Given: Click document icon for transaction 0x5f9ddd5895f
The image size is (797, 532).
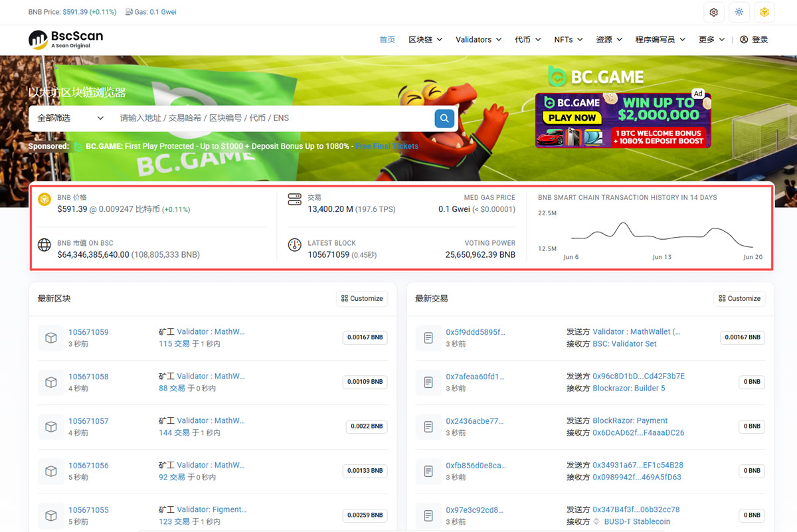Looking at the screenshot, I should point(428,338).
